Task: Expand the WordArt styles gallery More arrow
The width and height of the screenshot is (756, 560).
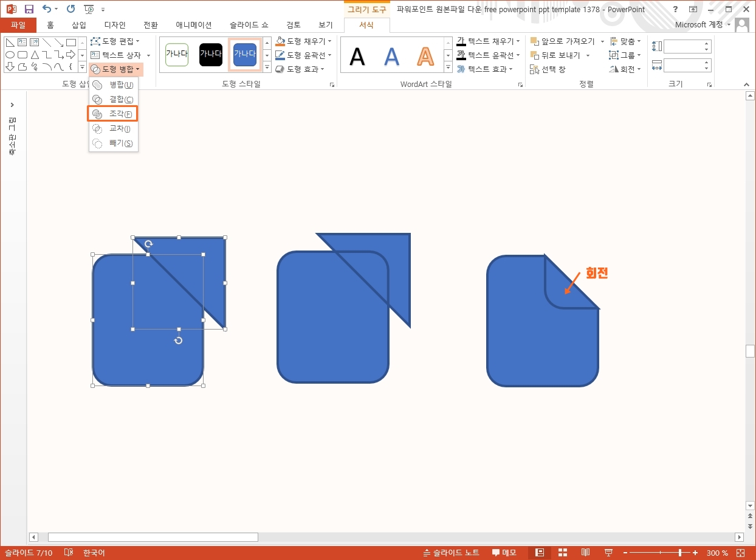Action: point(448,67)
